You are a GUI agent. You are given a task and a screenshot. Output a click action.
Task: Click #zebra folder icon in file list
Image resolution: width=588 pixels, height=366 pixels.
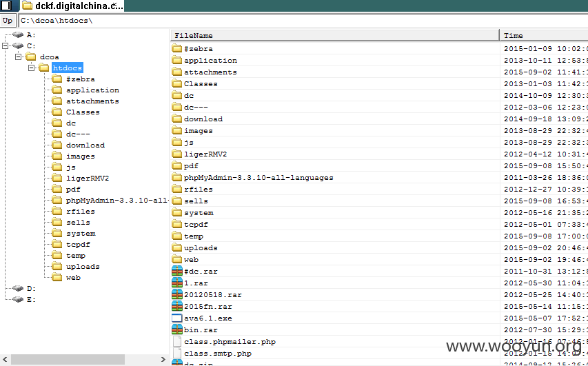coord(176,48)
